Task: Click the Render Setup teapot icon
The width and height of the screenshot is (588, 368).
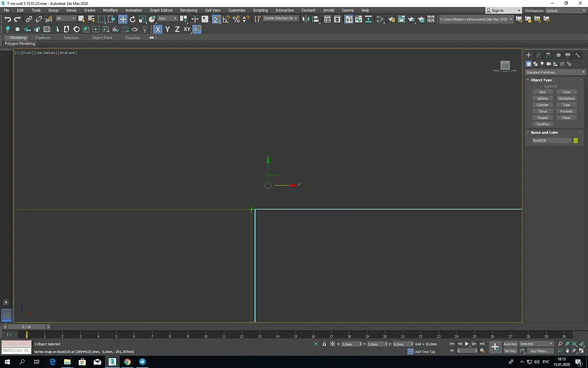Action: 392,19
